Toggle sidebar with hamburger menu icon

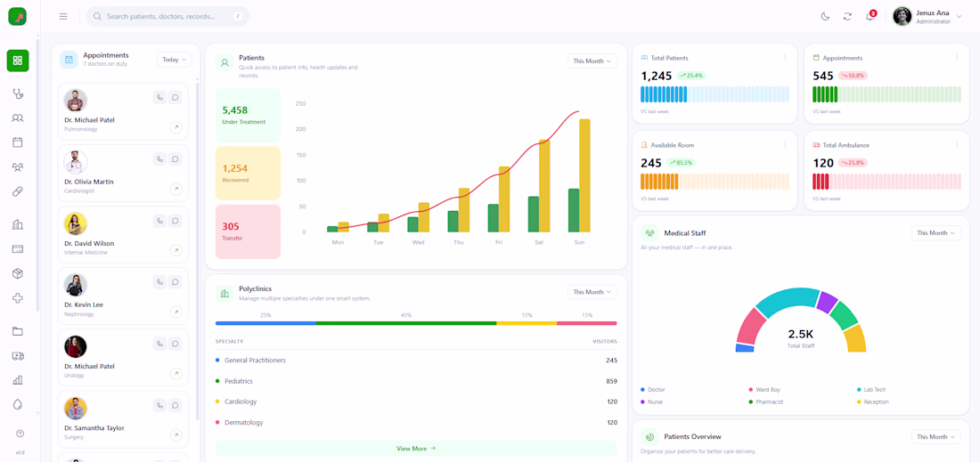coord(63,16)
